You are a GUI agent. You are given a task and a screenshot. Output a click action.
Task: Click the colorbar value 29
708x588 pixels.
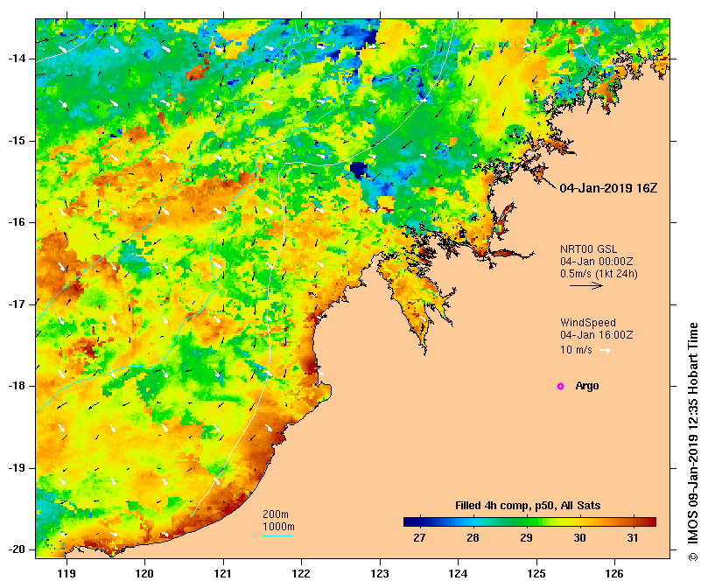(526, 538)
